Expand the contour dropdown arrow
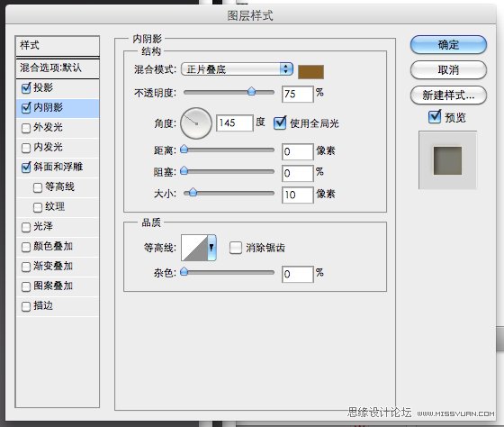Image resolution: width=504 pixels, height=427 pixels. (211, 248)
